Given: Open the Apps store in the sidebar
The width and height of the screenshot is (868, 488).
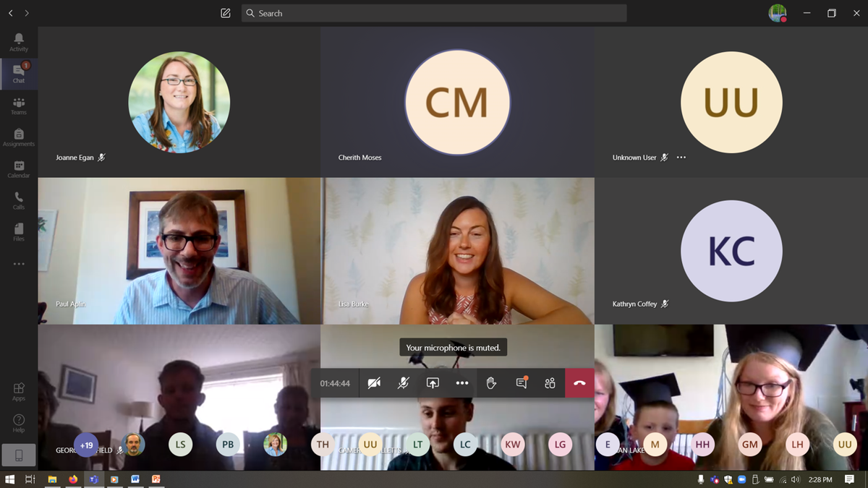Looking at the screenshot, I should tap(19, 392).
